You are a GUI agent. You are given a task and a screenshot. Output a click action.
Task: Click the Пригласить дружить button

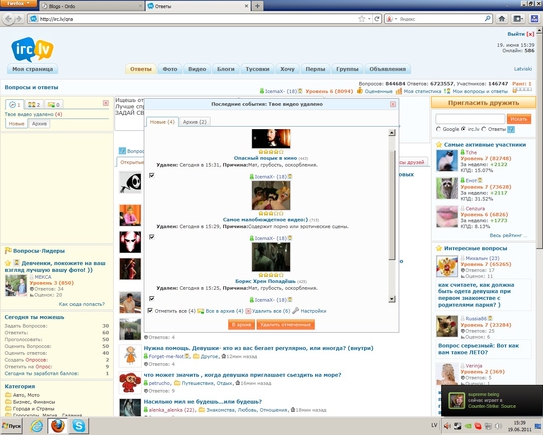point(483,103)
